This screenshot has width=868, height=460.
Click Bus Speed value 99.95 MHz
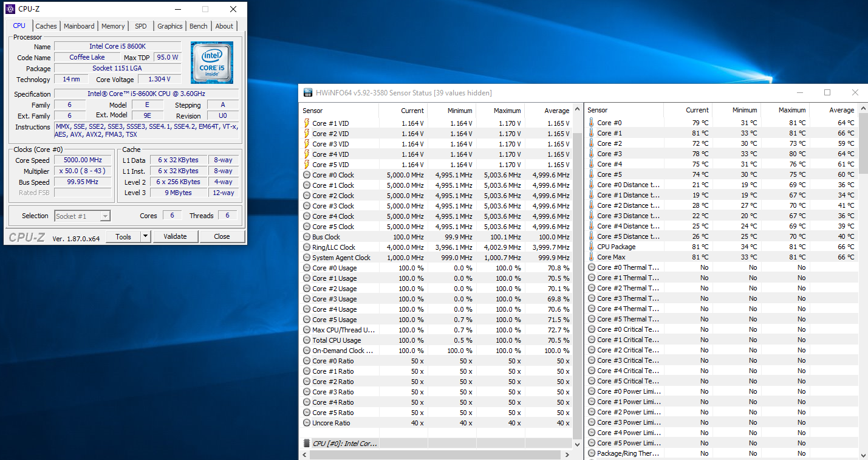click(83, 182)
